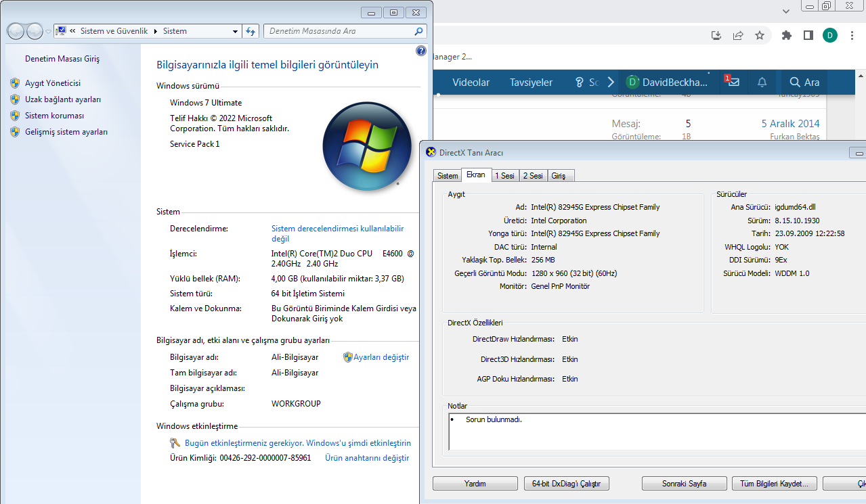866x504 pixels.
Task: Click the browser tab search chevron
Action: [785, 12]
